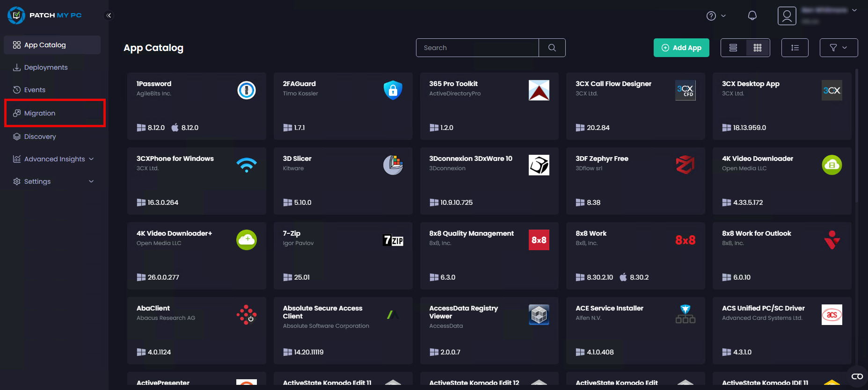868x390 pixels.
Task: Open the filter dropdown
Action: (839, 48)
